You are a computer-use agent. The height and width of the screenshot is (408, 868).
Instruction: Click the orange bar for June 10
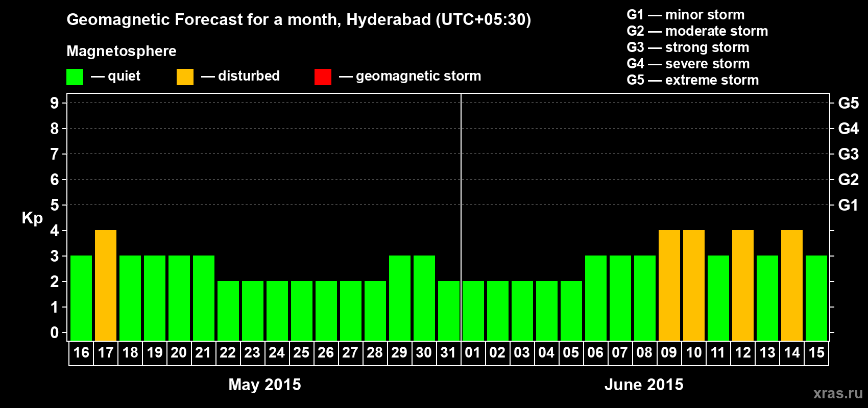coord(694,285)
